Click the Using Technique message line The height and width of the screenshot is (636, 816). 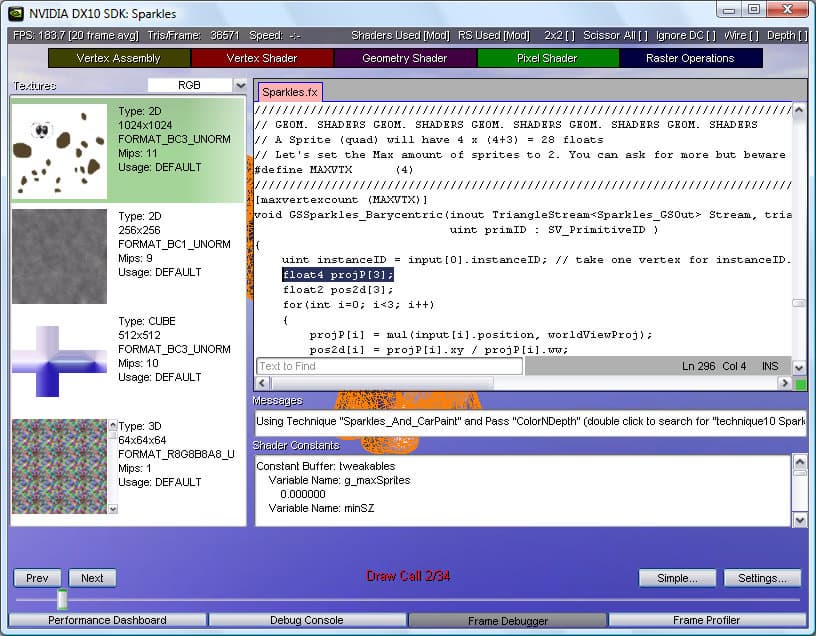[530, 421]
